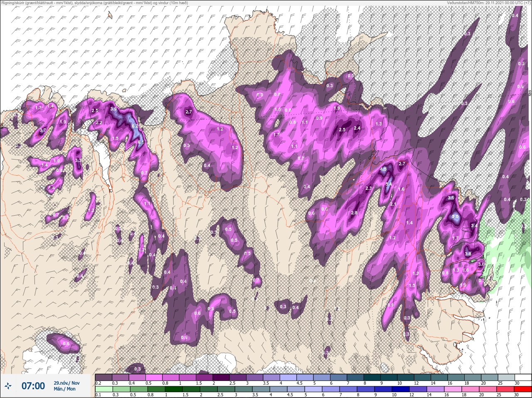Pick the first dark purple swatch in top legend row
This screenshot has width=532, height=398.
(x=103, y=377)
